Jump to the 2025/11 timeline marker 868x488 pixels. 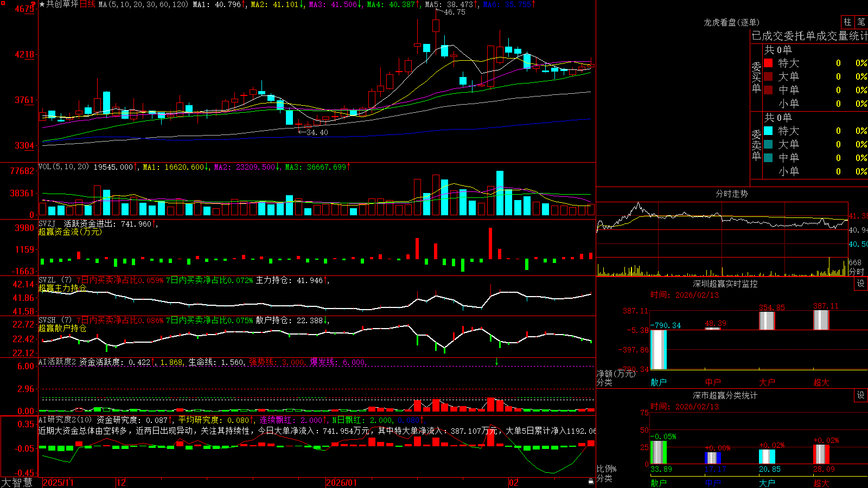[58, 483]
